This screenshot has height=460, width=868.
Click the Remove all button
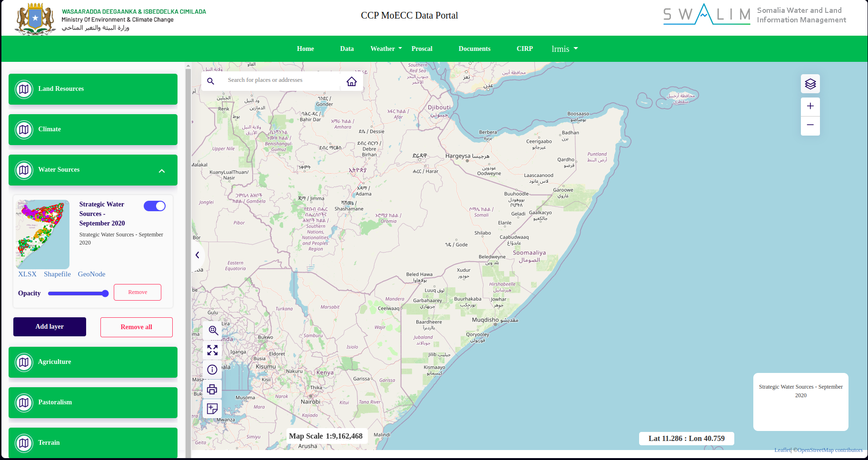pyautogui.click(x=136, y=327)
